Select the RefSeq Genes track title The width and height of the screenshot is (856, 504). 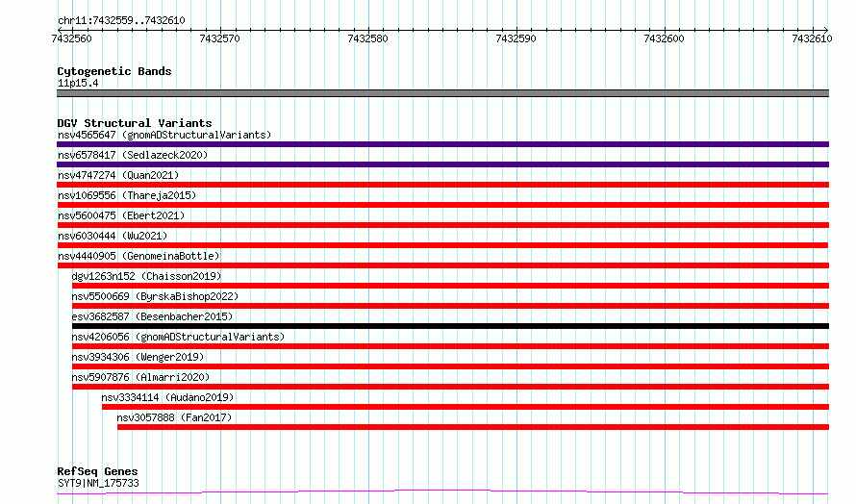click(97, 471)
